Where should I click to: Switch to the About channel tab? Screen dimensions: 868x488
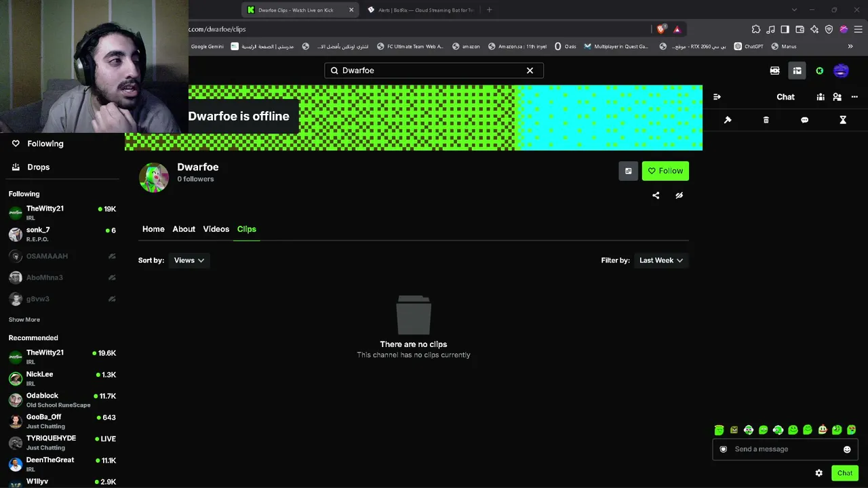pos(184,229)
